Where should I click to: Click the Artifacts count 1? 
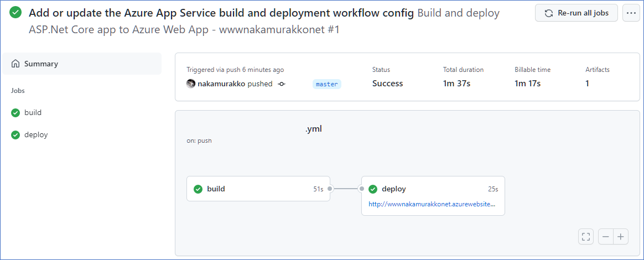tap(588, 84)
